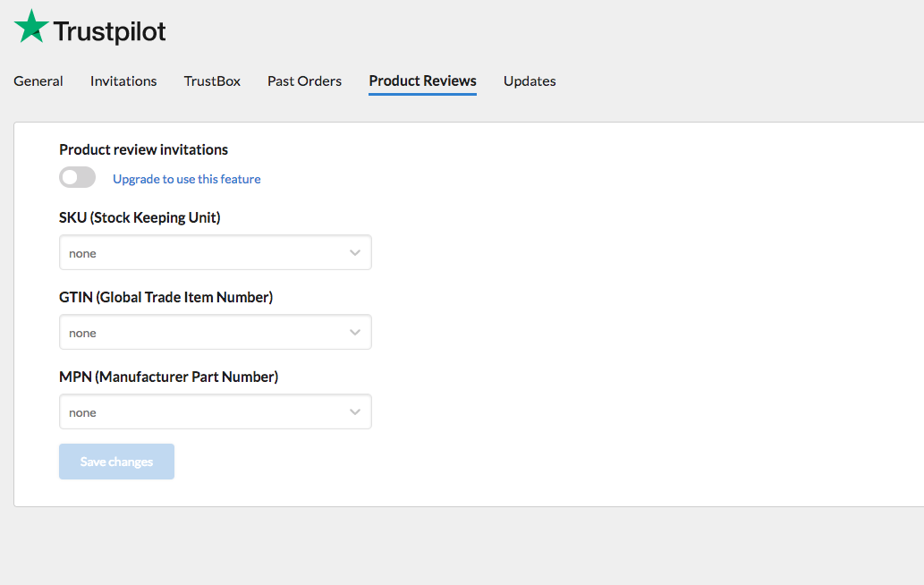The width and height of the screenshot is (924, 585).
Task: Follow the Upgrade to use this feature link
Action: pos(187,179)
